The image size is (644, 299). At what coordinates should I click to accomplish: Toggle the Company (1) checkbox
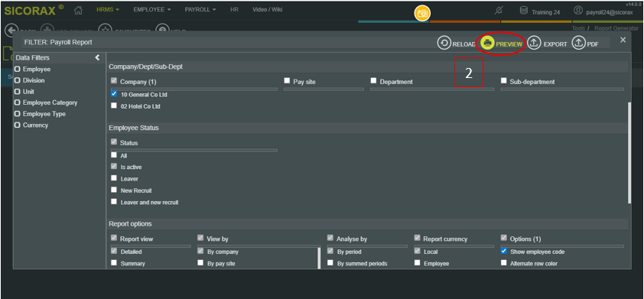click(114, 81)
